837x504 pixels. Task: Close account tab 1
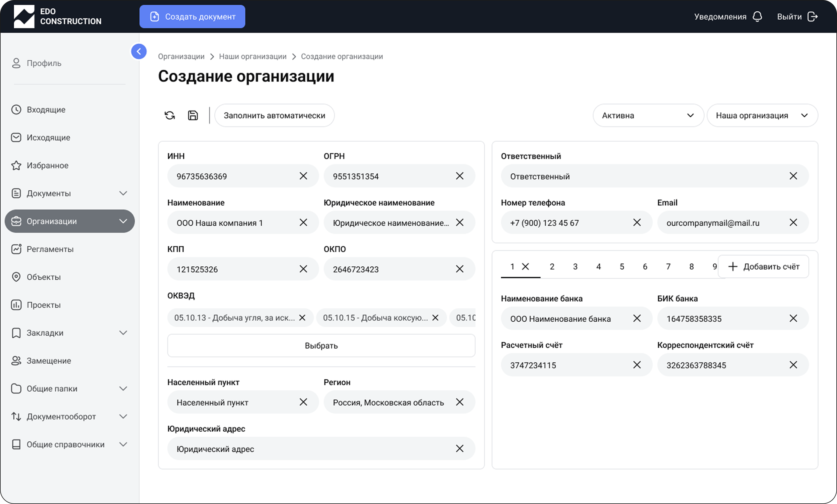(x=525, y=267)
